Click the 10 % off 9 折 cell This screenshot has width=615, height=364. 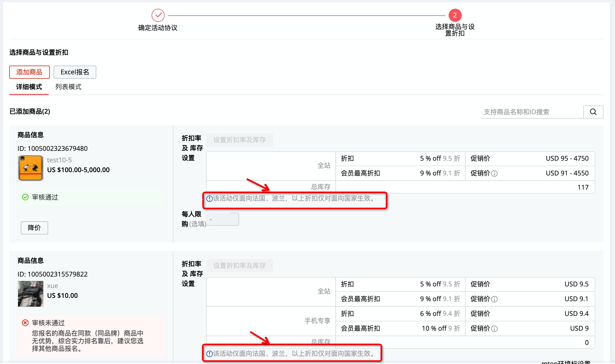click(x=441, y=328)
